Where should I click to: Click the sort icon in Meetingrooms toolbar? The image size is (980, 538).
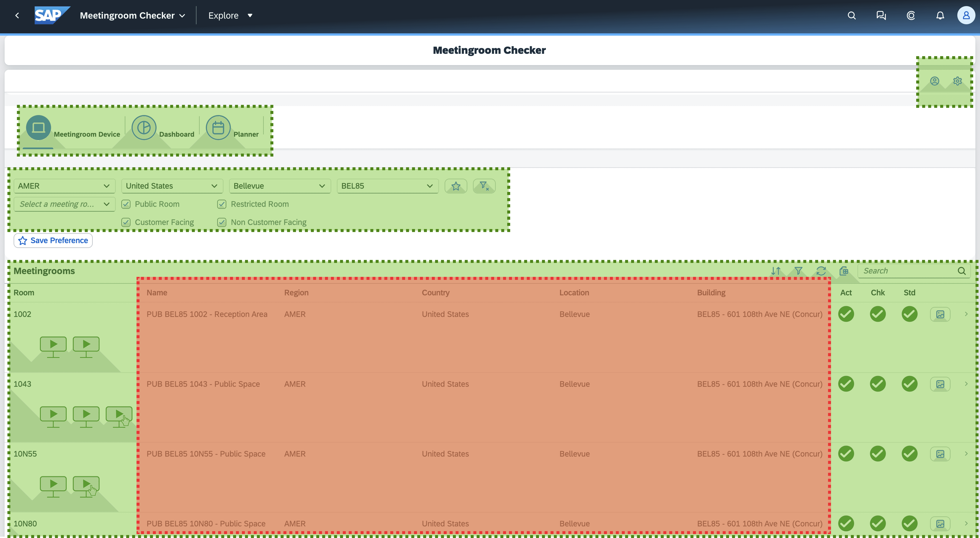pos(776,271)
